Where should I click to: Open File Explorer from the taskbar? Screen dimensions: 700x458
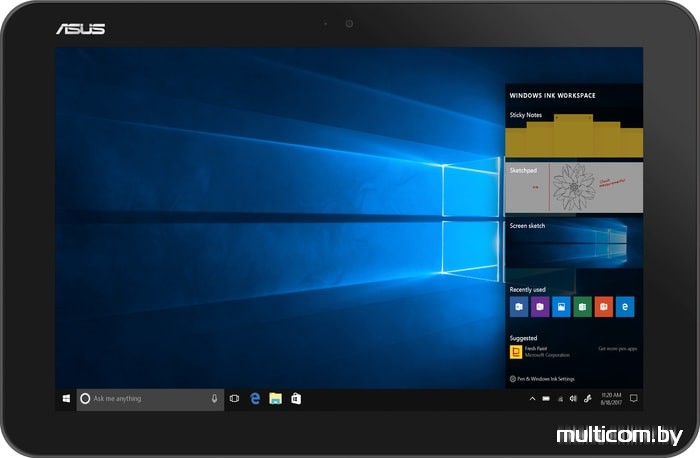coord(275,398)
